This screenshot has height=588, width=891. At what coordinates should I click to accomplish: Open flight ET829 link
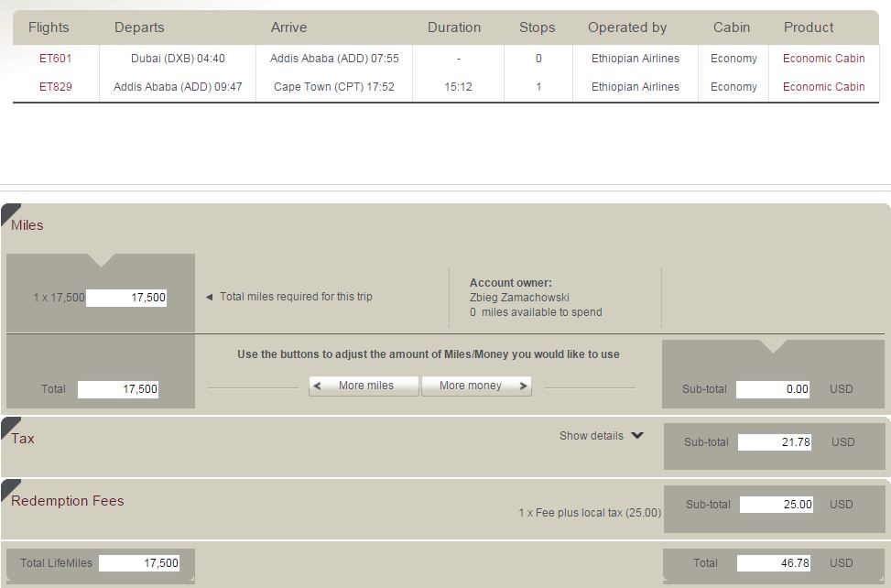(55, 87)
